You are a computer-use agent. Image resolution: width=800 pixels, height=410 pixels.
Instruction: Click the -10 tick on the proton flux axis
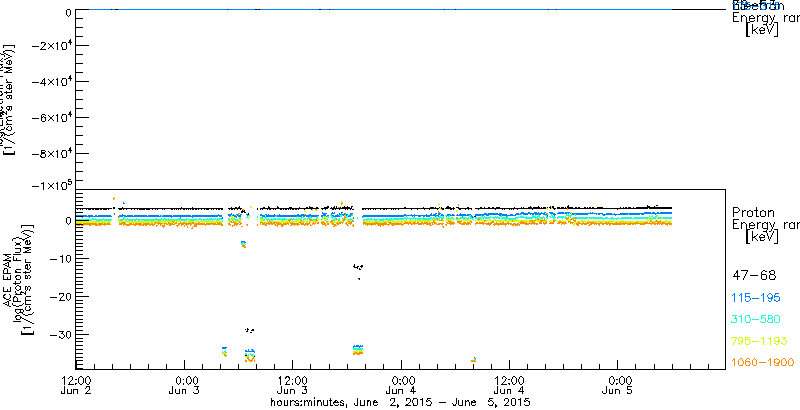59,259
